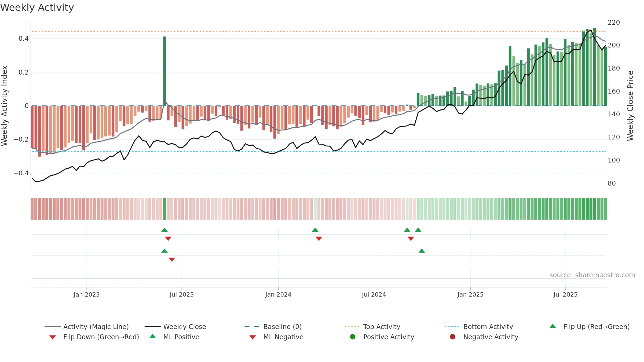Click the Weekly Activity chart title
Image resolution: width=644 pixels, height=362 pixels.
37,8
